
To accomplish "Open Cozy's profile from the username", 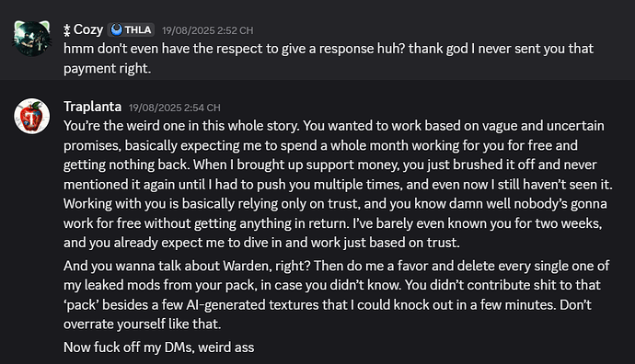I will pyautogui.click(x=87, y=29).
